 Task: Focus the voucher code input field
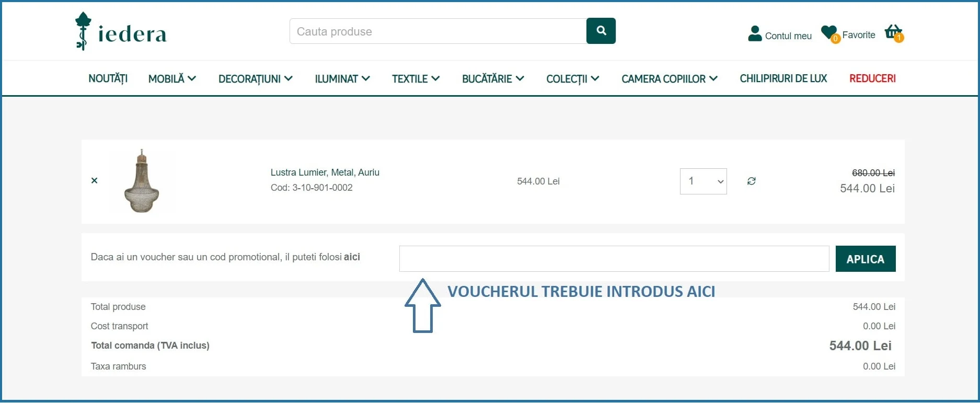click(x=614, y=259)
